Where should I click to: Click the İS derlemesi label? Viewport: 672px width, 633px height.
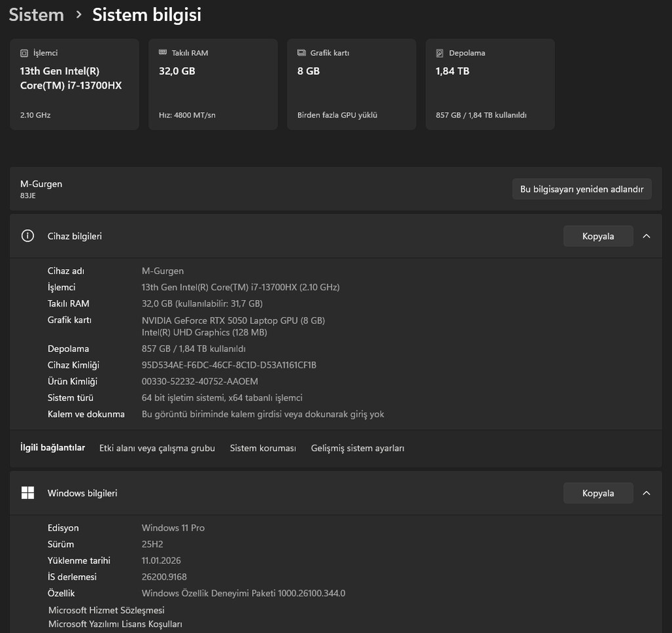(72, 577)
